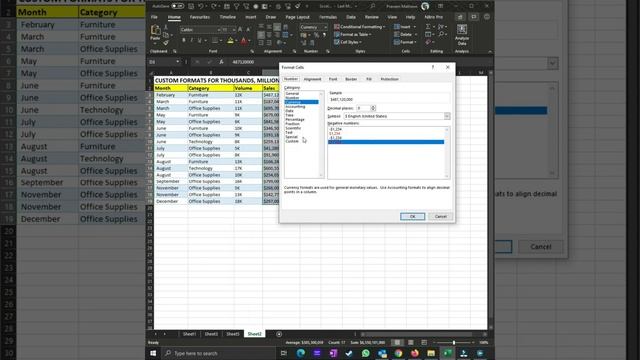The image size is (640, 360).
Task: Click the Insert Function fx icon
Action: point(221,62)
